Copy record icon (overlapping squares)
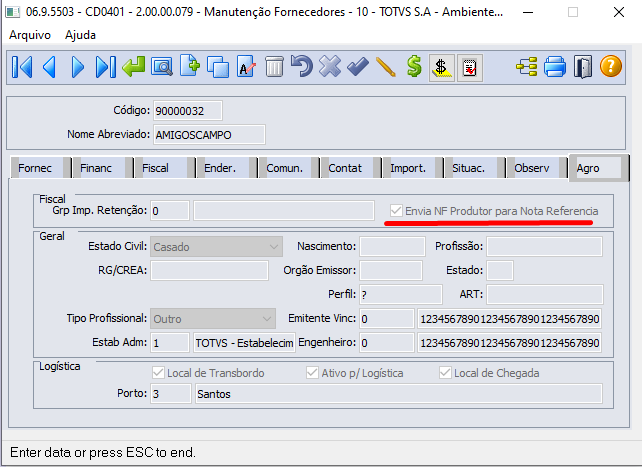642x467 pixels. point(218,67)
